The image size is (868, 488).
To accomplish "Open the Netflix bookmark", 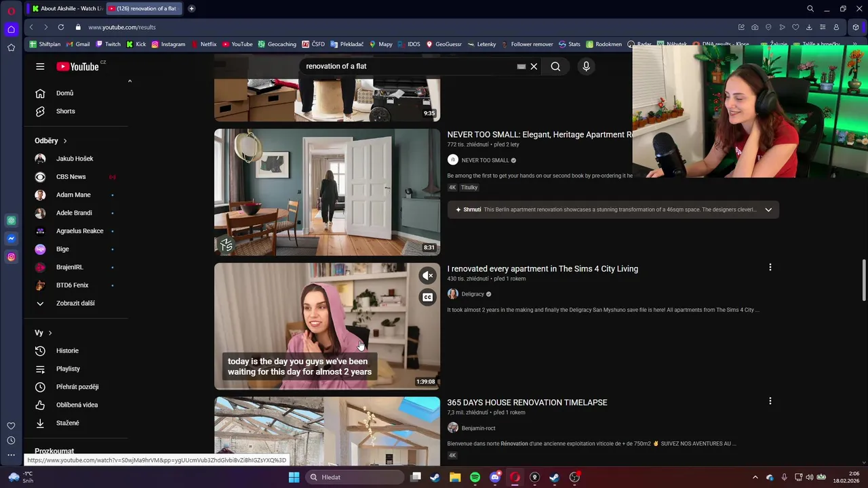I will tap(203, 44).
